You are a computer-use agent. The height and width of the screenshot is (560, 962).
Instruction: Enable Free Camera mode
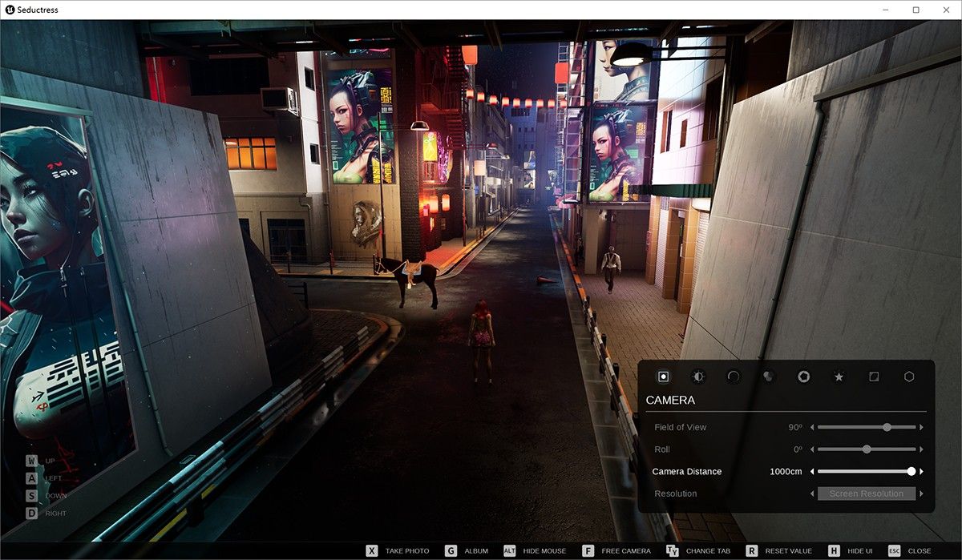click(617, 551)
